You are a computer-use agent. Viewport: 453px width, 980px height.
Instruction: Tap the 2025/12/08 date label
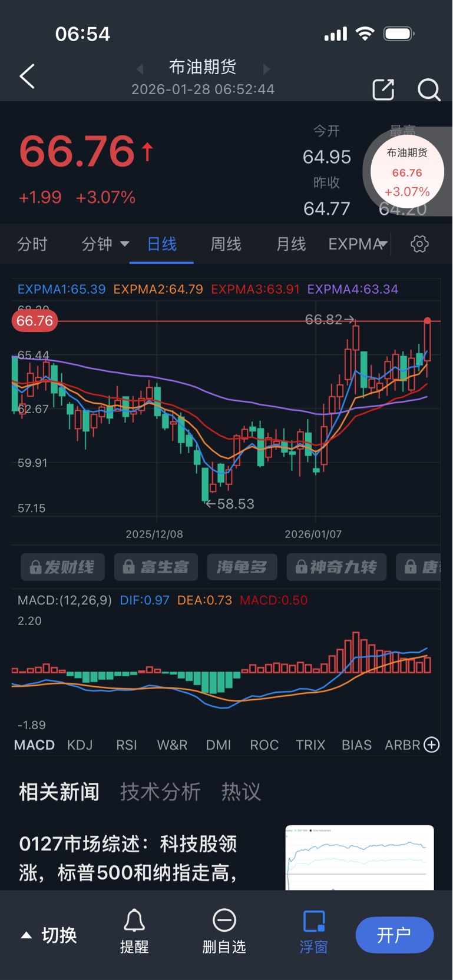tap(154, 534)
